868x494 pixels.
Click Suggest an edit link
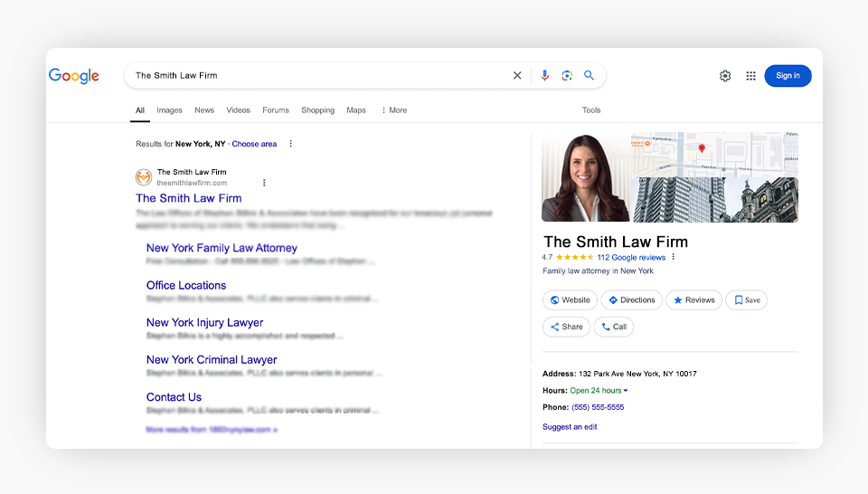coord(570,427)
